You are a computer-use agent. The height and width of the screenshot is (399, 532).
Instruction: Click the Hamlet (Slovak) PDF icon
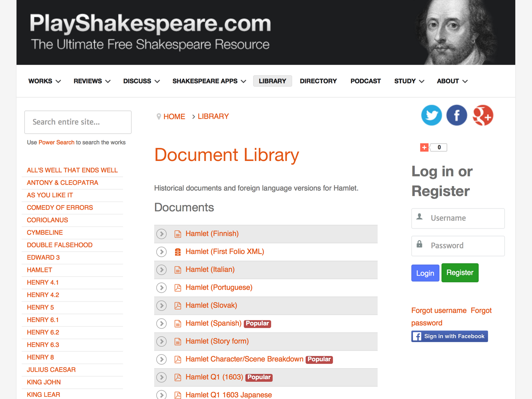click(178, 306)
